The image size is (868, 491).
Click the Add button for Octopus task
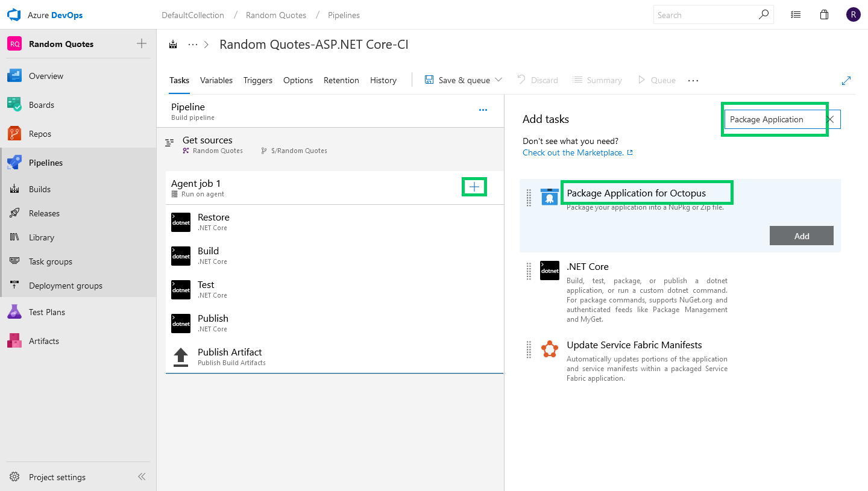pos(801,236)
